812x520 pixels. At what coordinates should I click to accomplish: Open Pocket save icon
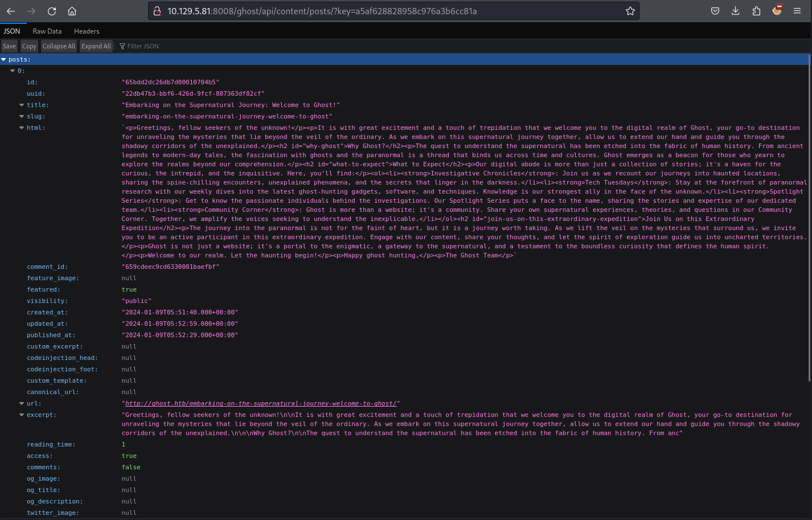point(715,11)
